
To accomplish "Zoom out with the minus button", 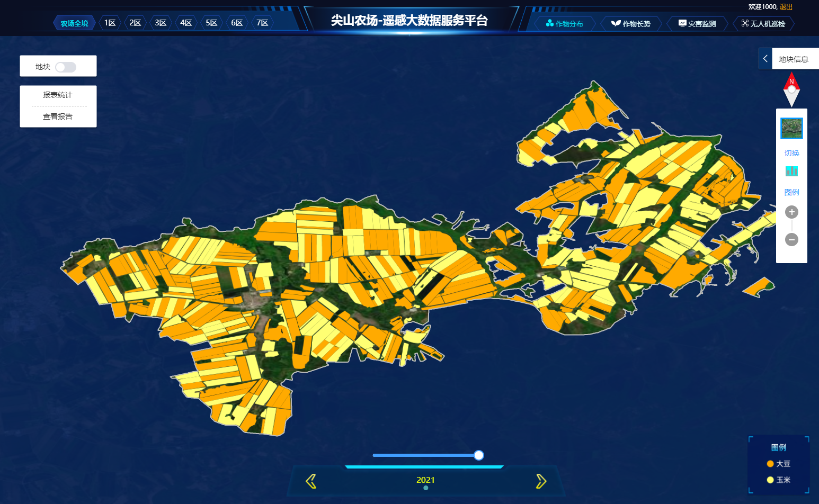I will click(791, 240).
